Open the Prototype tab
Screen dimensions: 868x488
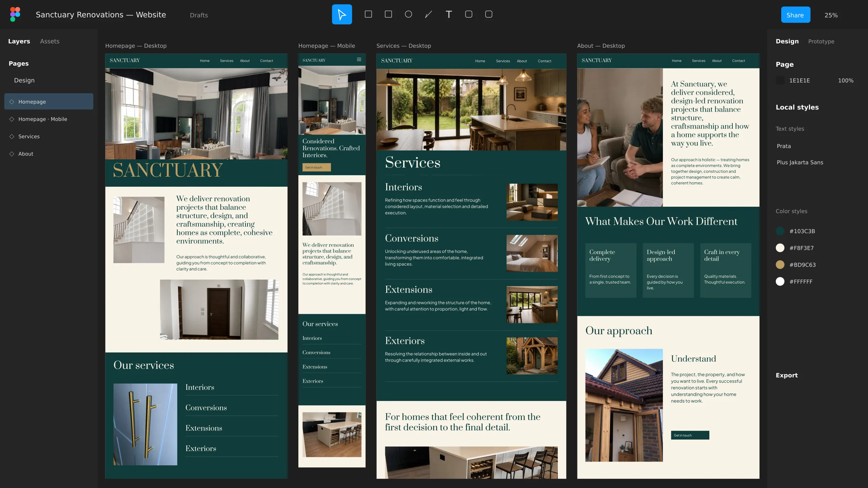[x=821, y=41]
